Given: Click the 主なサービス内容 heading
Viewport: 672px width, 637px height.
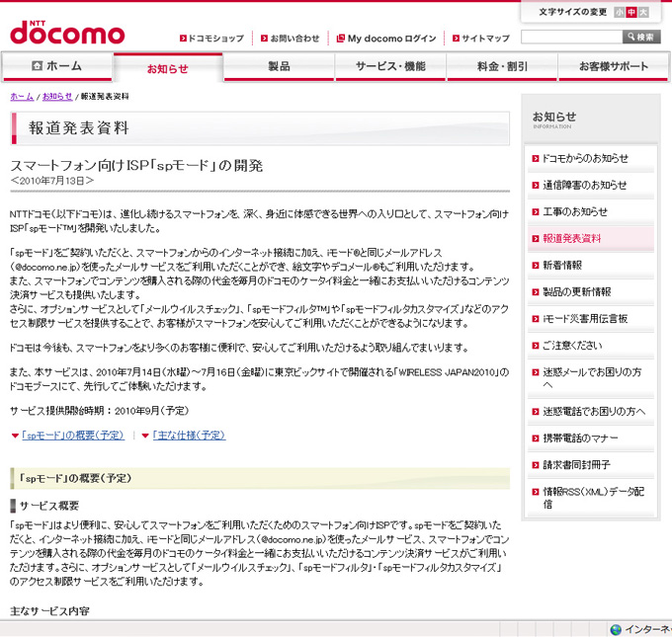Looking at the screenshot, I should 49,611.
